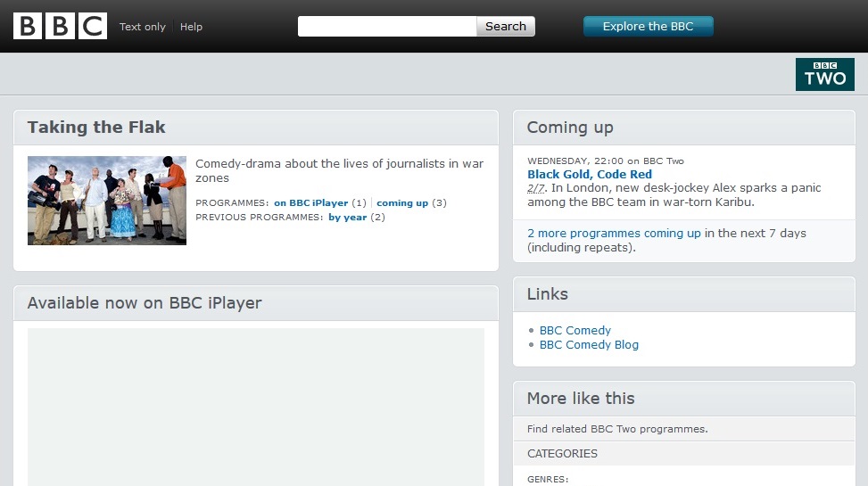Click the Taking the Flak heading

pyautogui.click(x=96, y=128)
